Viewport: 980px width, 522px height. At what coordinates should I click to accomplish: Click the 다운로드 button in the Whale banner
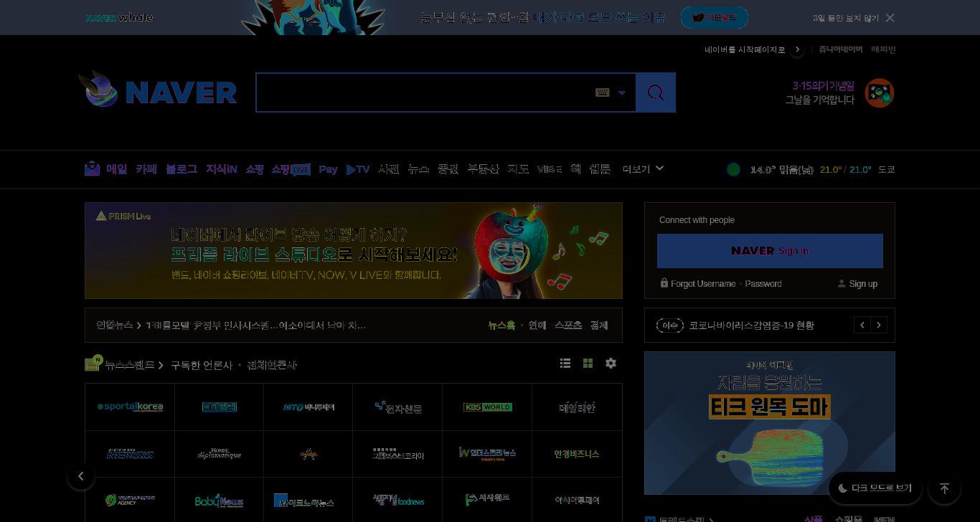click(714, 18)
